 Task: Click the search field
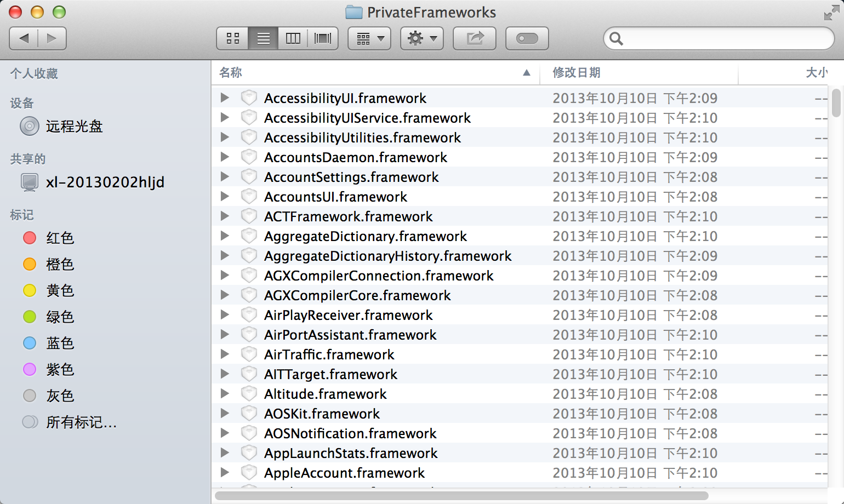pos(719,38)
